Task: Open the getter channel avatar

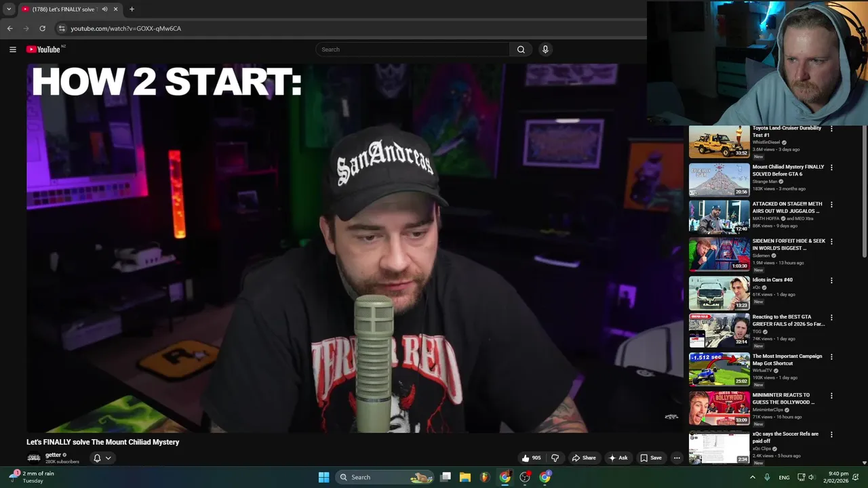Action: (34, 458)
